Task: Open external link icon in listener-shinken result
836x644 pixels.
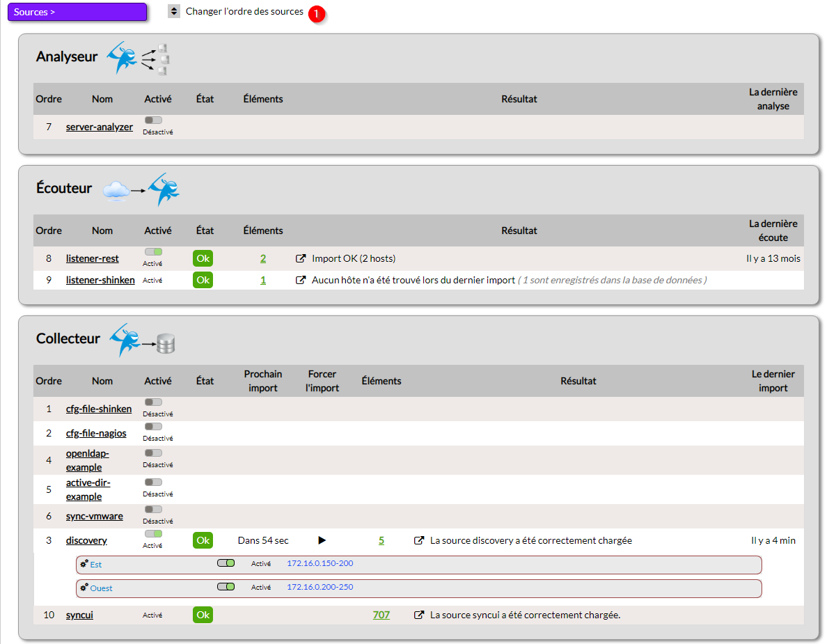Action: (x=301, y=280)
